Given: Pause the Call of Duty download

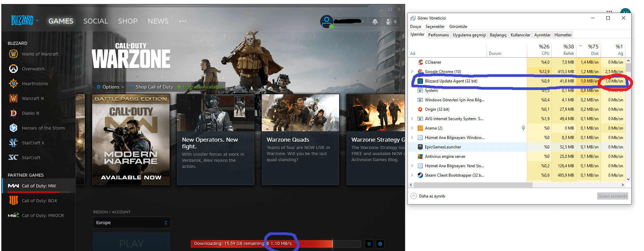Looking at the screenshot, I should click(369, 244).
